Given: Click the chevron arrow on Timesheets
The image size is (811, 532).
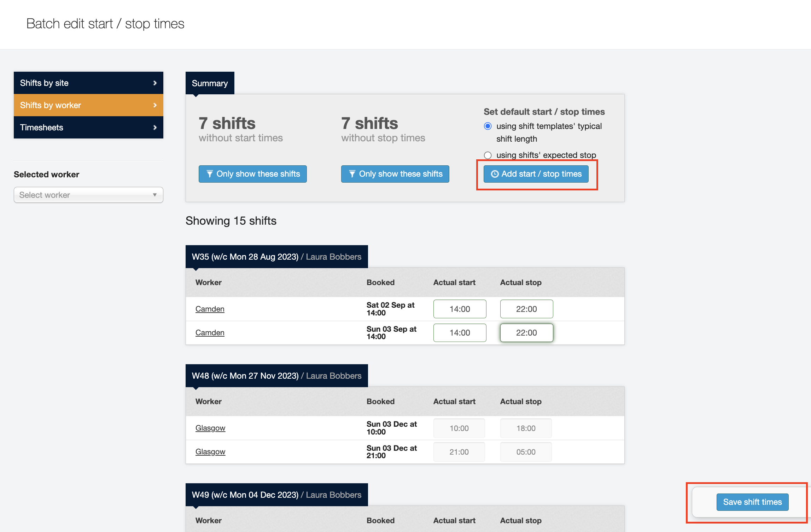Looking at the screenshot, I should [x=155, y=128].
